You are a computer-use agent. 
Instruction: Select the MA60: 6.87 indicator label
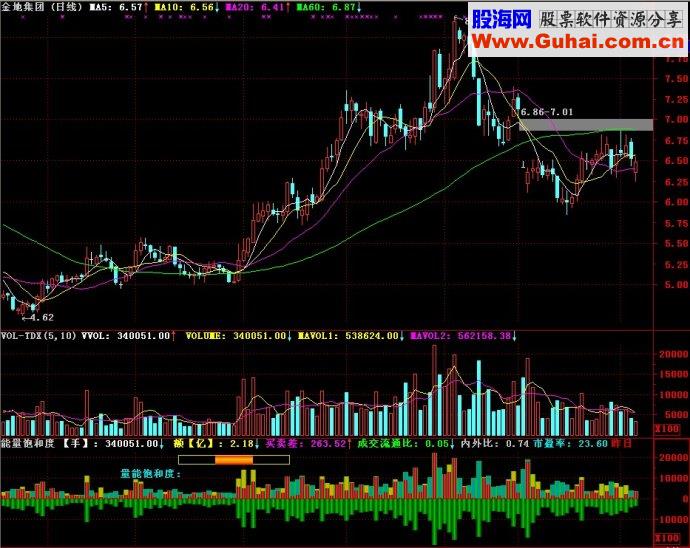pos(329,7)
